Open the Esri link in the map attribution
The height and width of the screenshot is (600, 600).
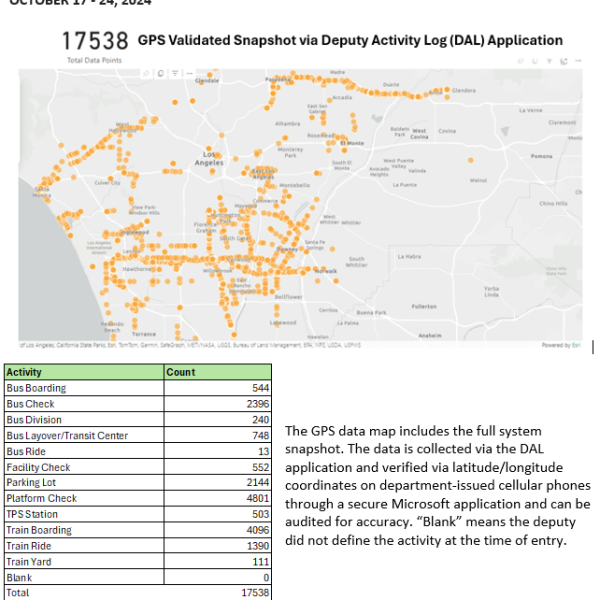577,345
